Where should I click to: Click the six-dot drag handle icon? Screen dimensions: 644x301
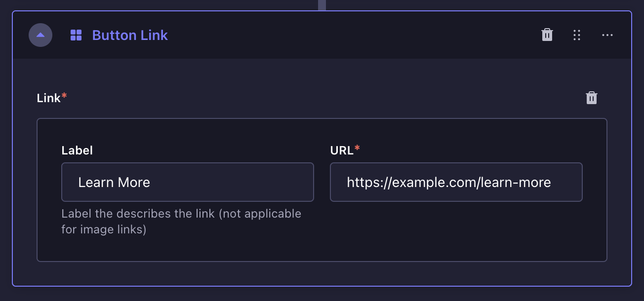pos(577,35)
